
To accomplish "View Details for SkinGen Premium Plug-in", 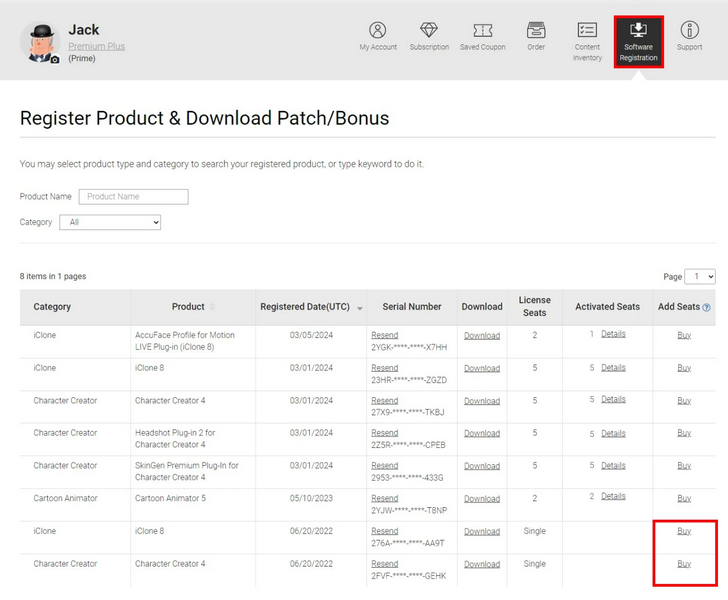I will pos(613,465).
